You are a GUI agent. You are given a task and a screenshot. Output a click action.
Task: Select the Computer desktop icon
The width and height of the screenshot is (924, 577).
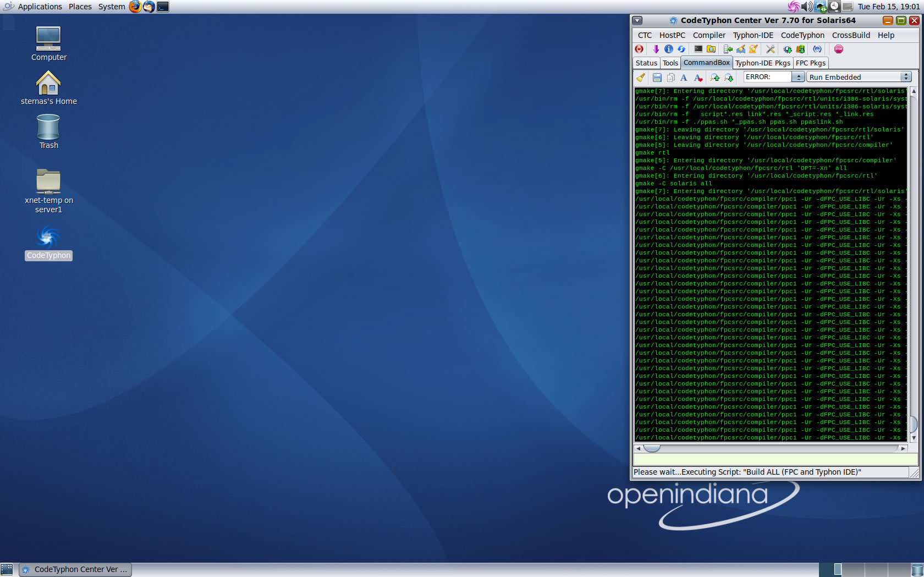click(48, 43)
